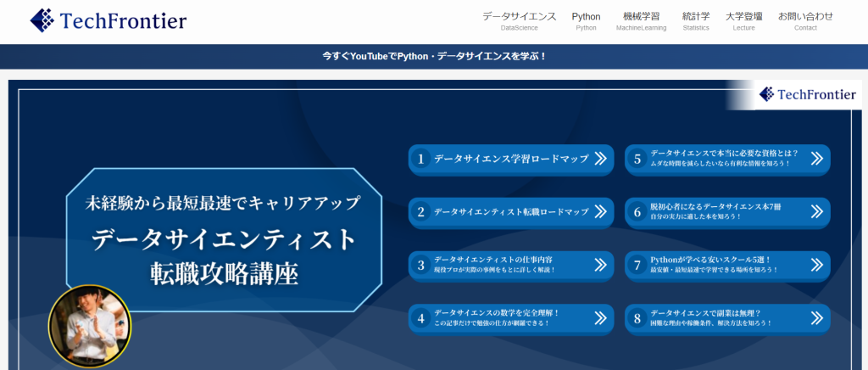Click the number 5 badge icon
Image resolution: width=868 pixels, height=370 pixels.
pos(637,159)
